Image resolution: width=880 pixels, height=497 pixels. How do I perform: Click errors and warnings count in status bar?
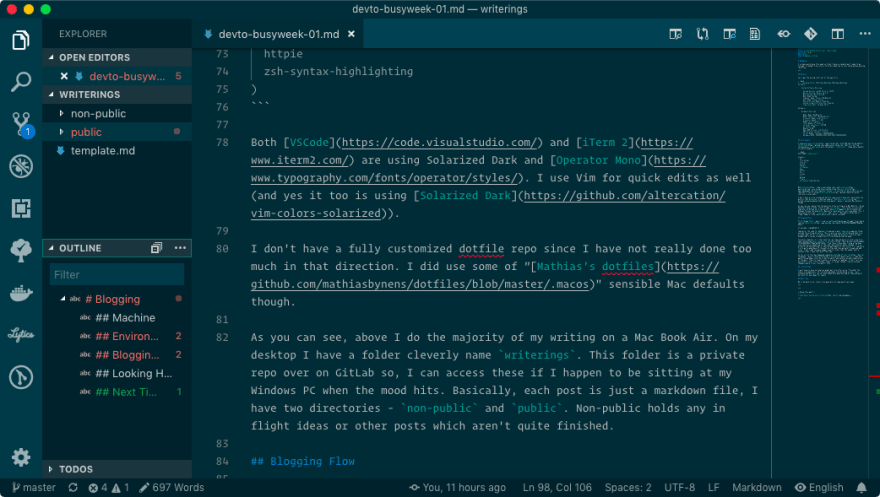[109, 487]
